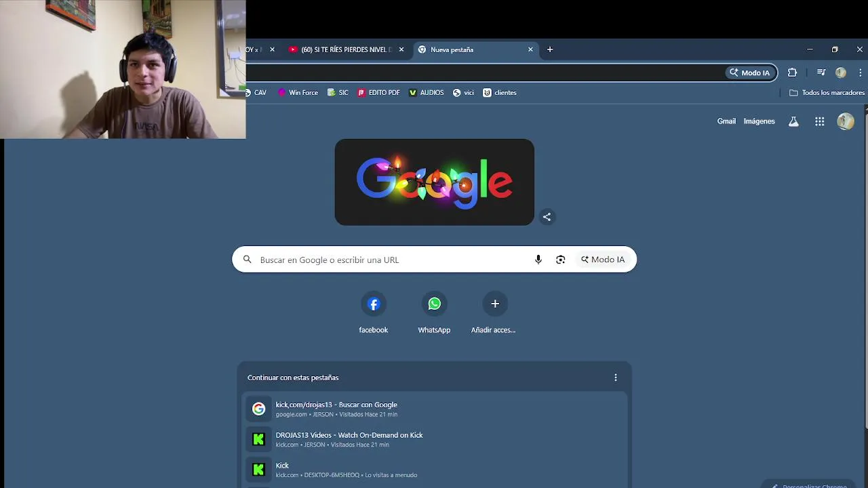Screen dimensions: 868x488
Task: Open the Google apps grid icon
Action: (820, 121)
